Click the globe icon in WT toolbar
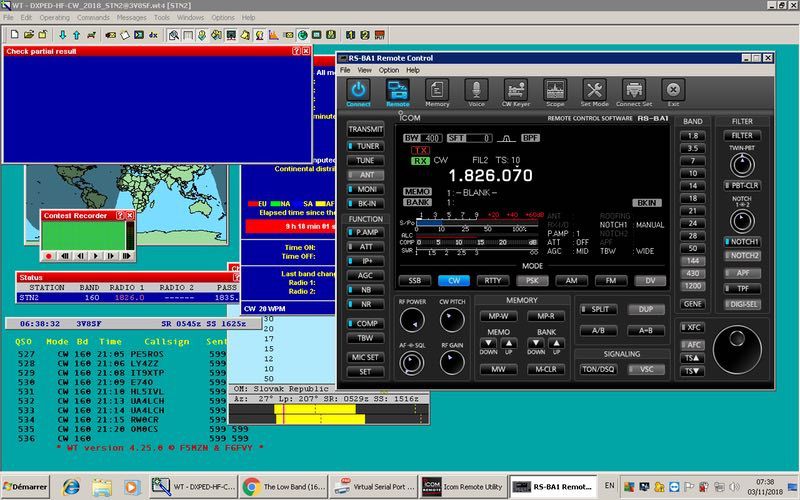Image resolution: width=800 pixels, height=500 pixels. point(303,35)
